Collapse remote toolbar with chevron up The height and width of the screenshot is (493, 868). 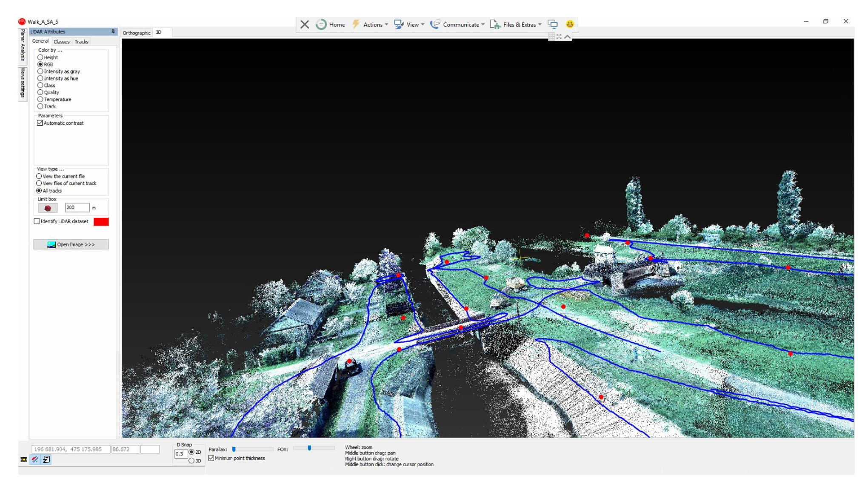tap(568, 37)
